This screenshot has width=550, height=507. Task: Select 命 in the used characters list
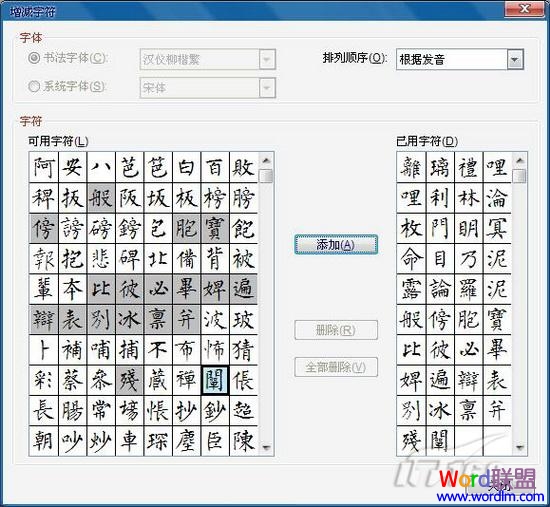coord(411,259)
